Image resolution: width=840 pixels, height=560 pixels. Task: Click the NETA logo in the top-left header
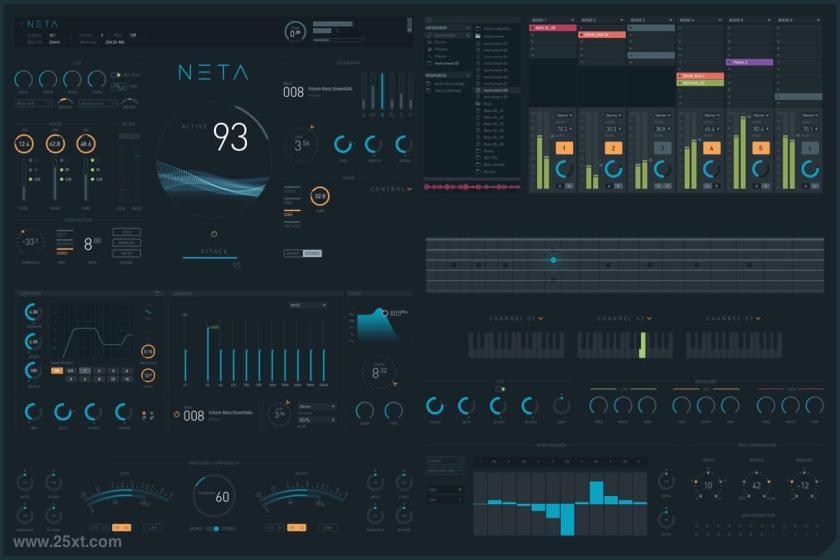coord(42,24)
